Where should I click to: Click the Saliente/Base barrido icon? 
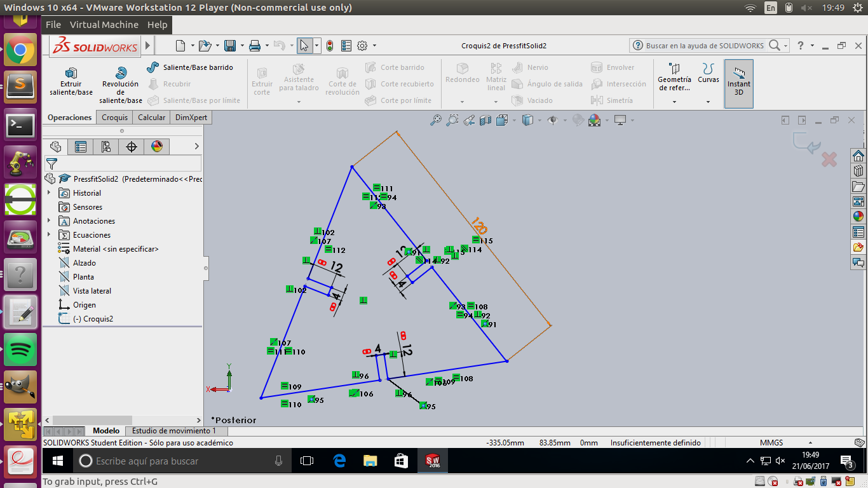(153, 67)
